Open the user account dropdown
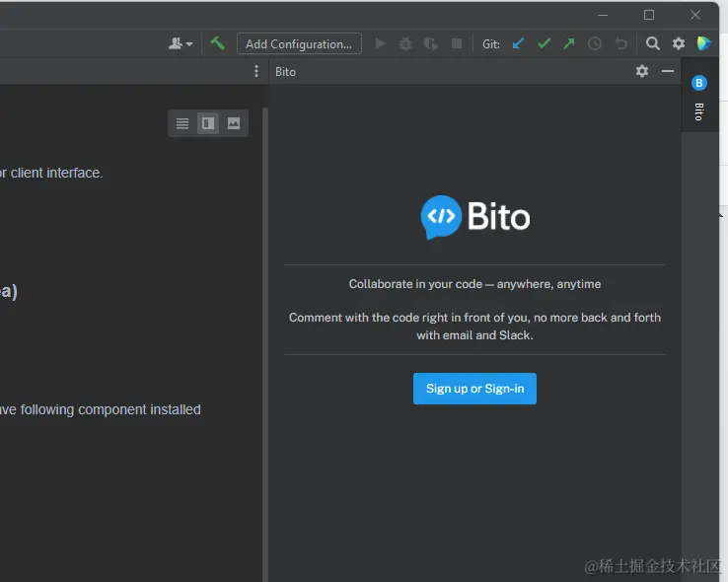 coord(181,43)
